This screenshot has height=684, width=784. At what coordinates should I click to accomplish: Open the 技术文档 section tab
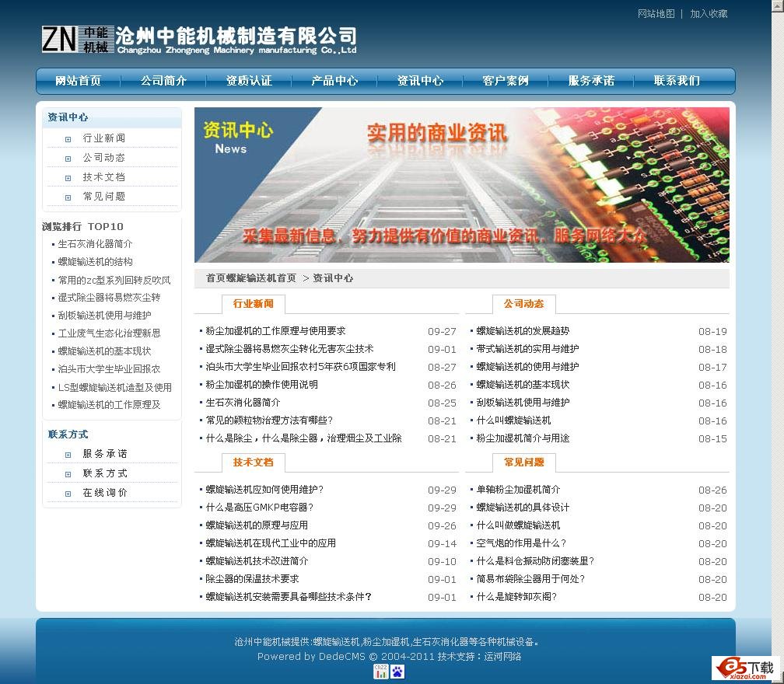pos(254,462)
